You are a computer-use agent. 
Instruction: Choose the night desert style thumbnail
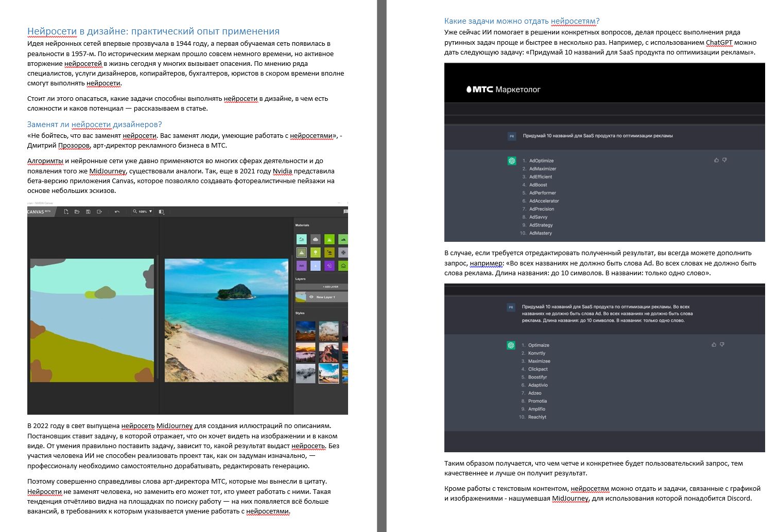click(x=305, y=331)
